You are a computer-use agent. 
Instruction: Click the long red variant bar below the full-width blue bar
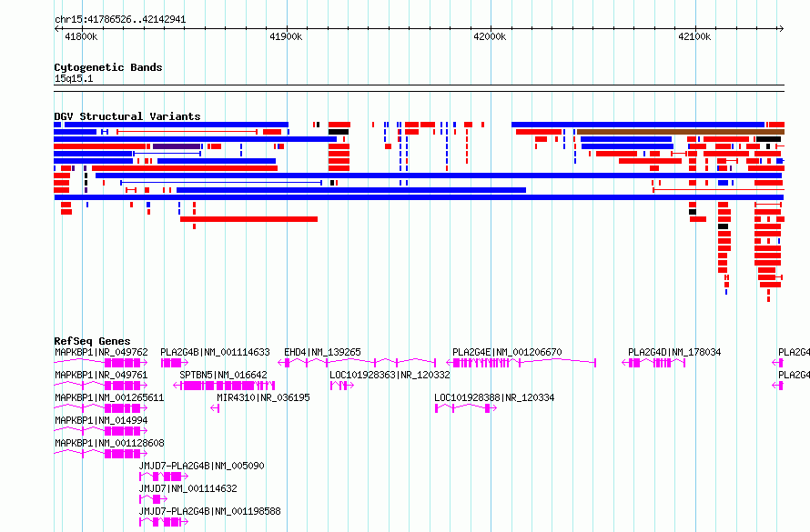click(x=248, y=219)
